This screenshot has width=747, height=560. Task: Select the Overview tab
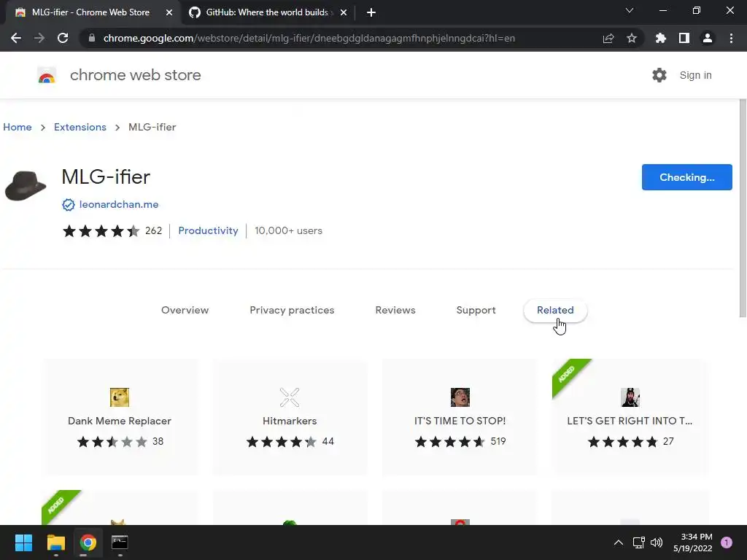coord(185,310)
